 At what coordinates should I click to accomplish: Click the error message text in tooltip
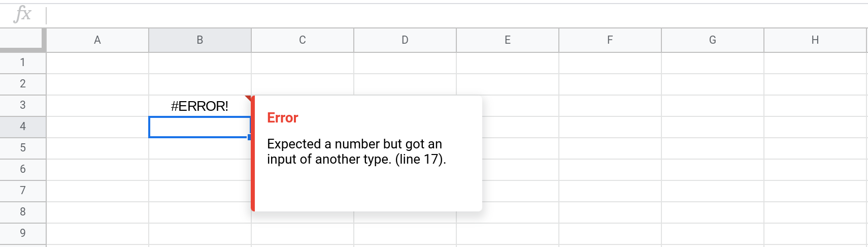click(x=356, y=151)
